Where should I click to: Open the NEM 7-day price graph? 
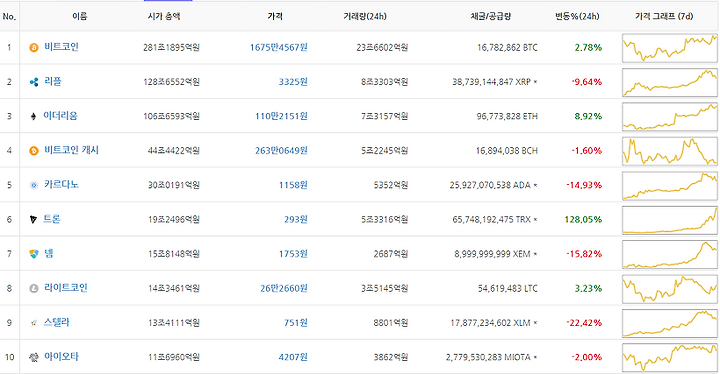pos(670,255)
